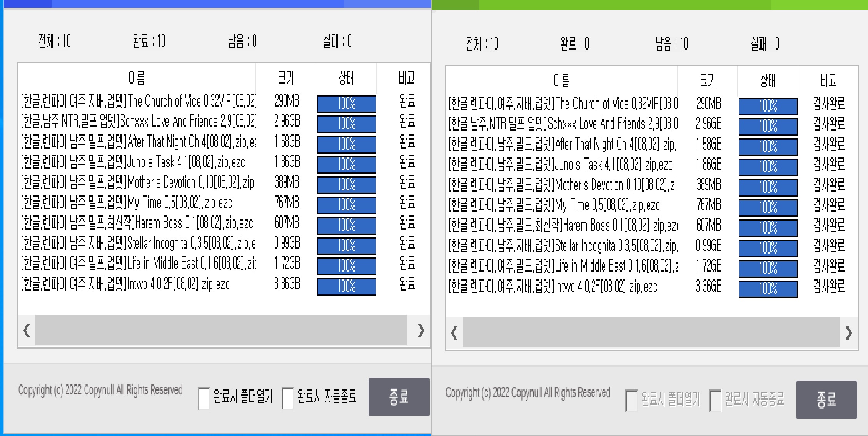This screenshot has height=436, width=868.
Task: Enable 완료시 자동종료 checkbox in left window
Action: coord(287,398)
